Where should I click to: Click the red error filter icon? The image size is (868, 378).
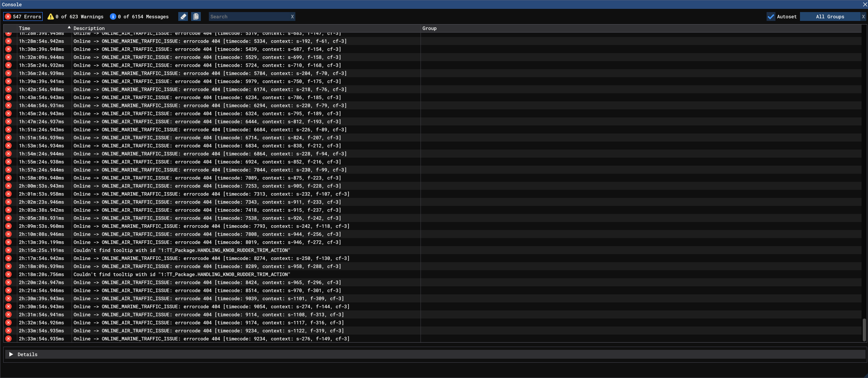coord(8,16)
